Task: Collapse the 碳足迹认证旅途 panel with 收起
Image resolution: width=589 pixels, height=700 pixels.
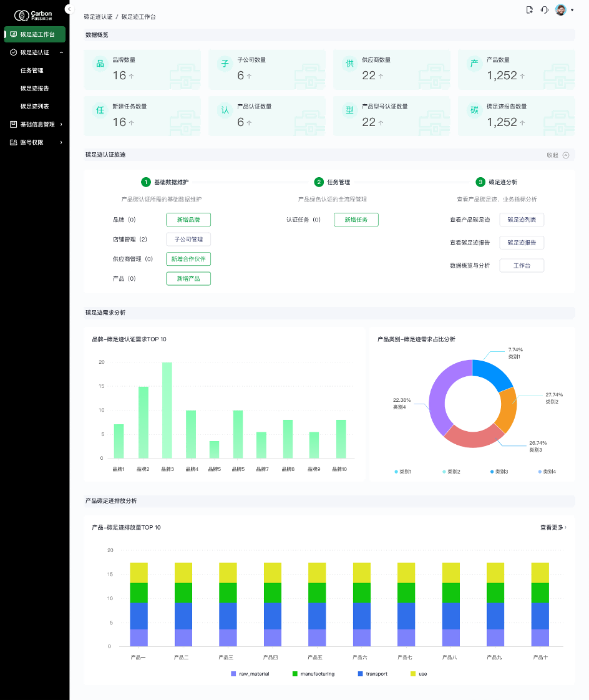Action: point(558,155)
